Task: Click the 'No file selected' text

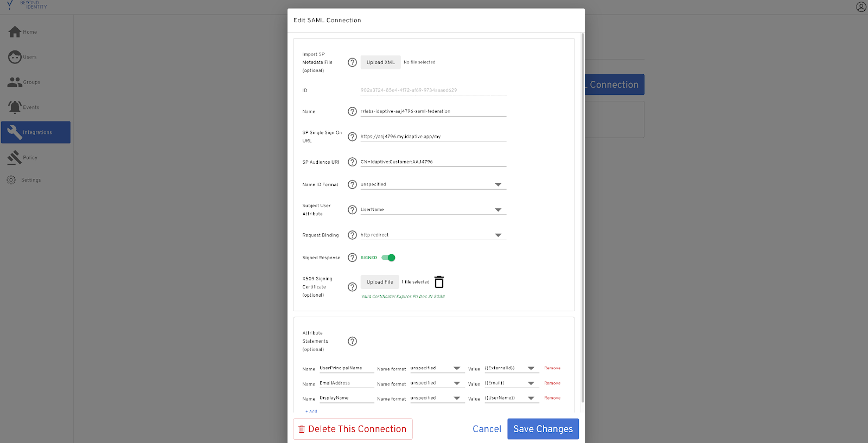Action: tap(419, 62)
